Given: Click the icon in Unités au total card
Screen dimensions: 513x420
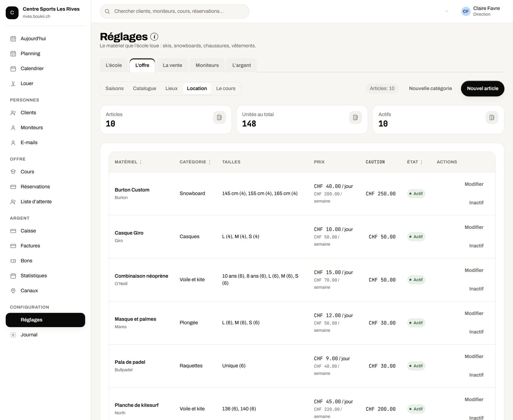Looking at the screenshot, I should (356, 118).
